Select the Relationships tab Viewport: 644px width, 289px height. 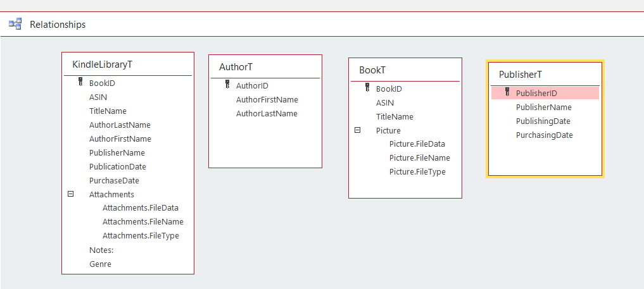[x=57, y=25]
